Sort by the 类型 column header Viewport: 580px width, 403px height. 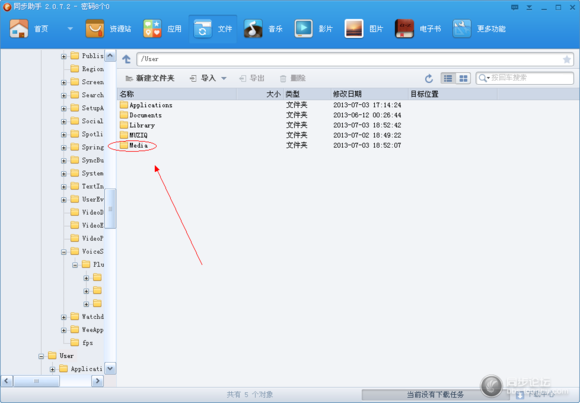[x=307, y=94]
